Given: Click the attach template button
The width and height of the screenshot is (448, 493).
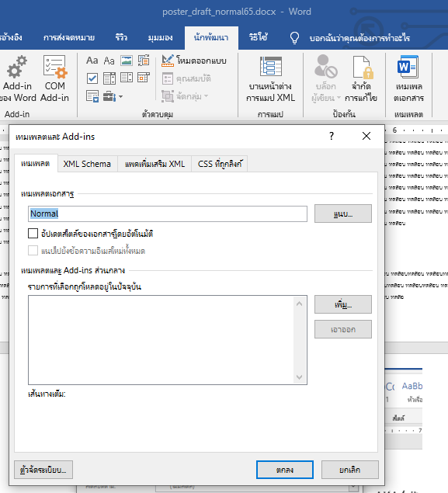Looking at the screenshot, I should click(x=343, y=214).
